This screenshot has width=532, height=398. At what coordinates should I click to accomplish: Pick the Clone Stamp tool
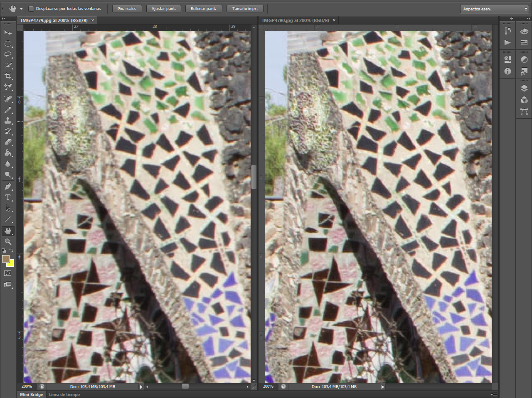pos(8,120)
